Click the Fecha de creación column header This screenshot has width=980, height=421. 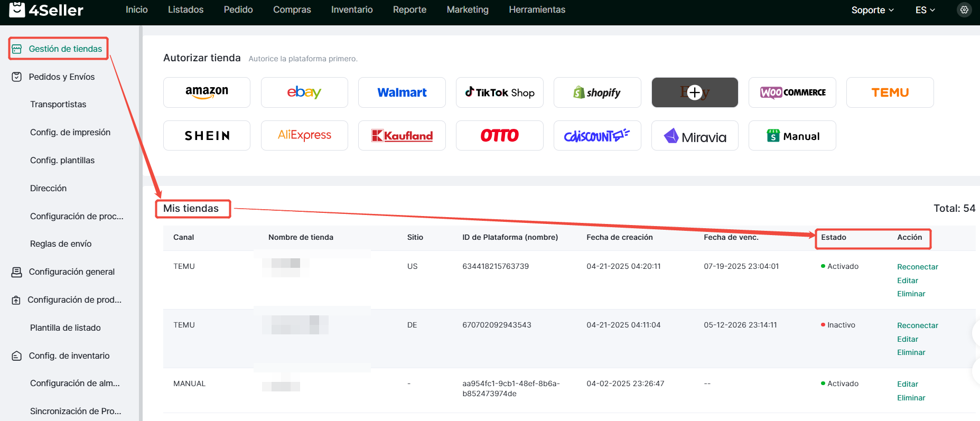coord(620,237)
